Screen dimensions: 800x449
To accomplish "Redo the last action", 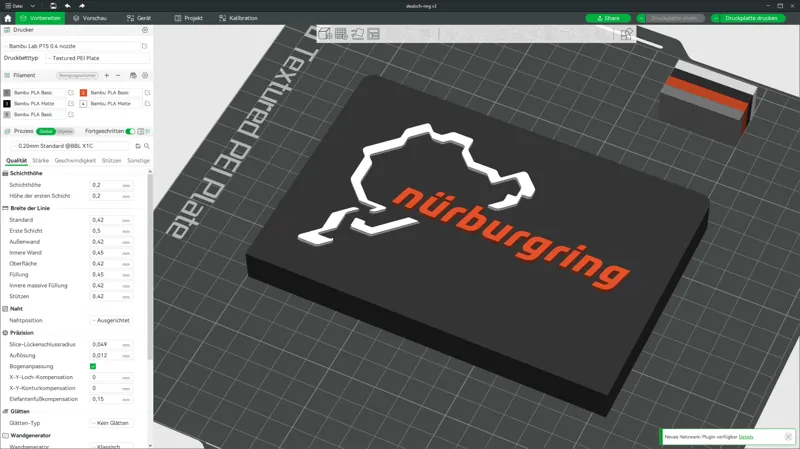I will [82, 6].
